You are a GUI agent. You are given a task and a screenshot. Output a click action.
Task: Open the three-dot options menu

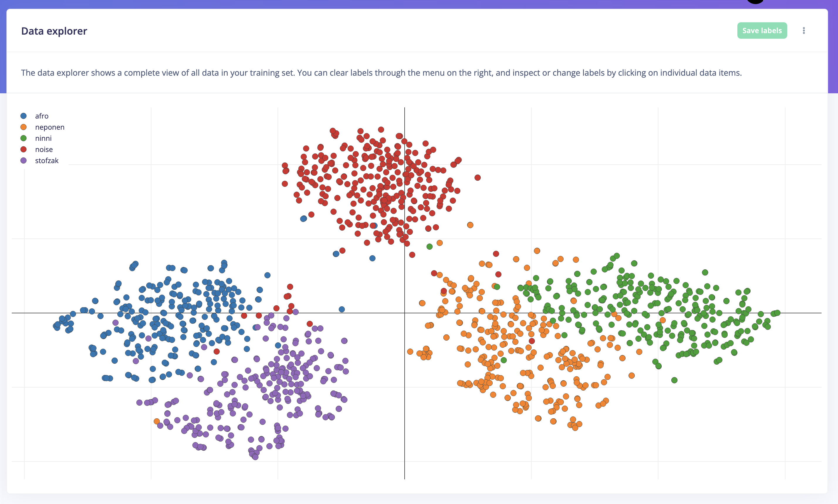(803, 31)
